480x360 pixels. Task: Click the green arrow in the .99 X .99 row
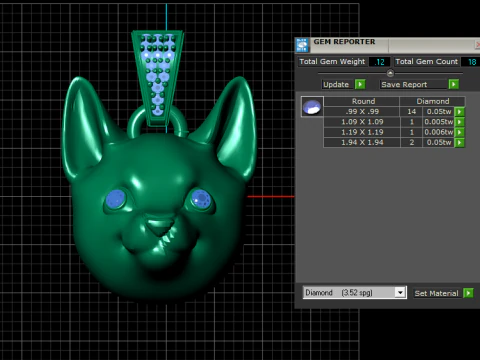(459, 112)
